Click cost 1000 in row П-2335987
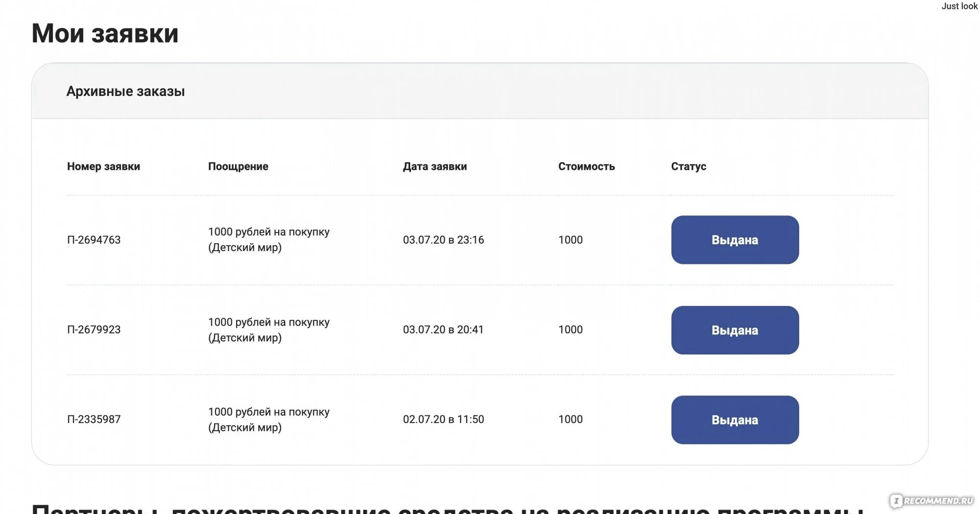 coord(570,419)
